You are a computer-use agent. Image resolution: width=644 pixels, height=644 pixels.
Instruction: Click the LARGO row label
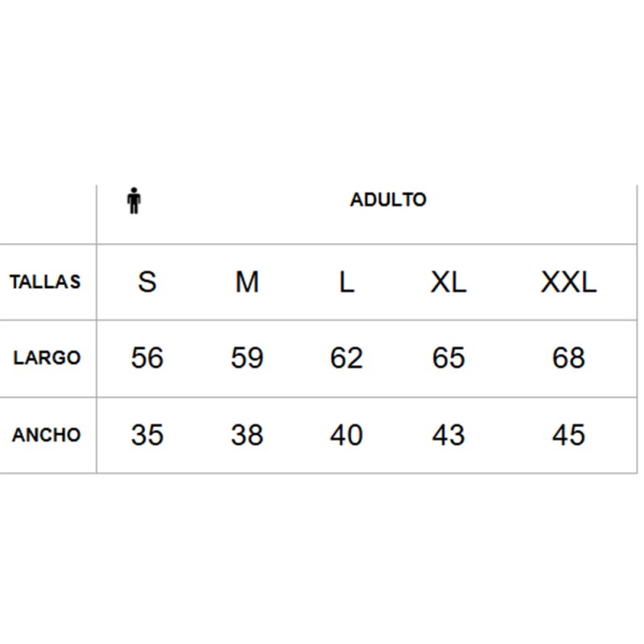tap(47, 357)
